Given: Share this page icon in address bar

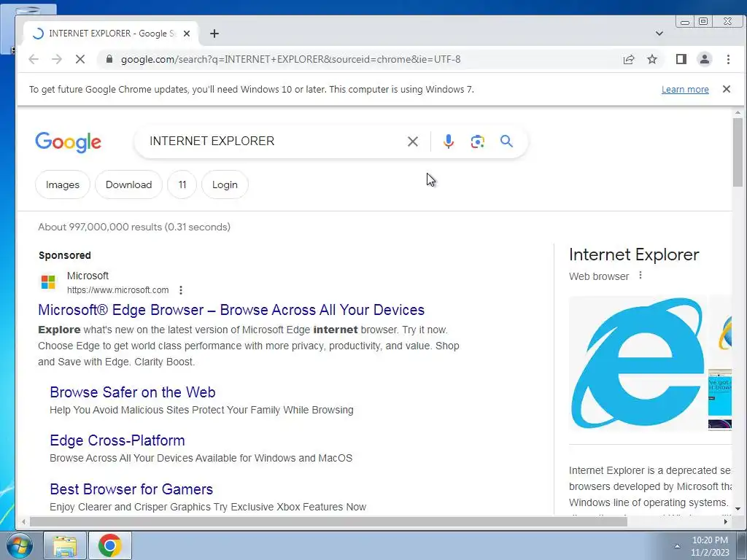Looking at the screenshot, I should point(629,59).
